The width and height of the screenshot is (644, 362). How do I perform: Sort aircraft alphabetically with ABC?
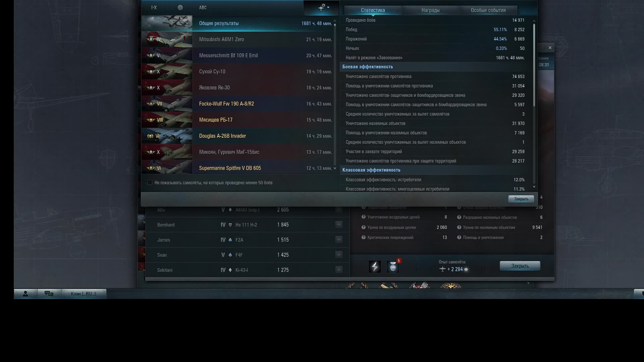tap(203, 7)
